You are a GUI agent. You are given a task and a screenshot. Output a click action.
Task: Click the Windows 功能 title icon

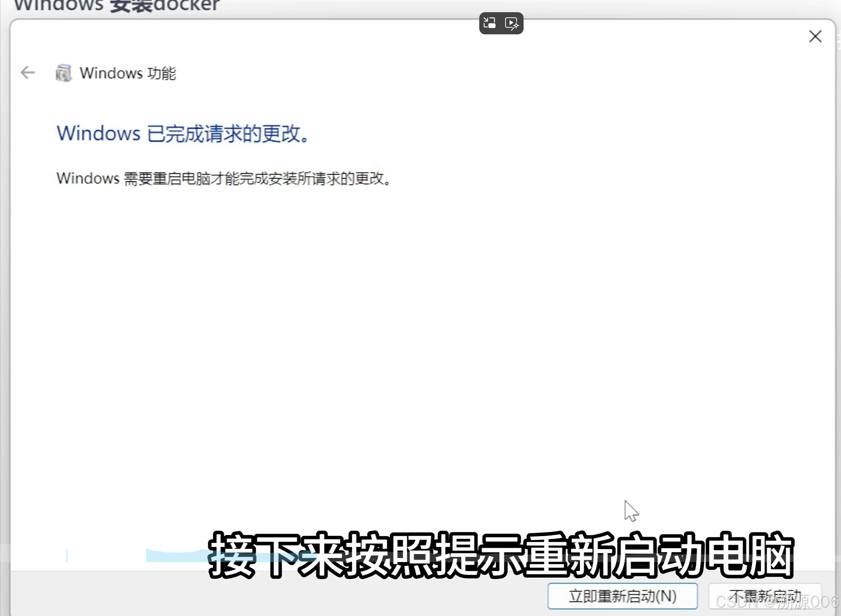(x=64, y=73)
